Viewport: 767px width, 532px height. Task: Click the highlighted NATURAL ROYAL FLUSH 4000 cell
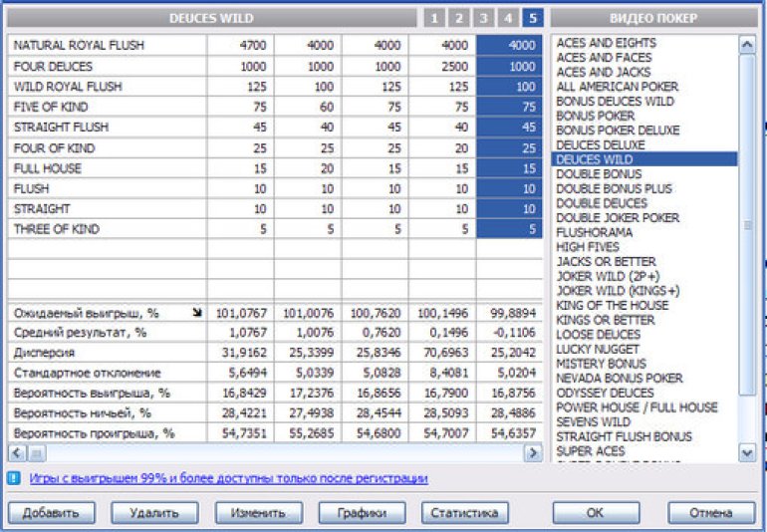tap(509, 44)
